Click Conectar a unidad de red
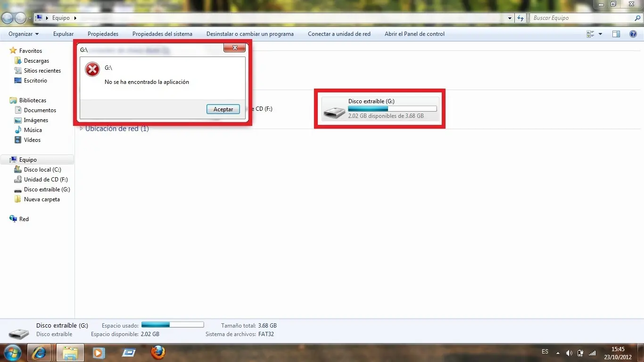Screen dimensions: 644x362 [x=339, y=34]
